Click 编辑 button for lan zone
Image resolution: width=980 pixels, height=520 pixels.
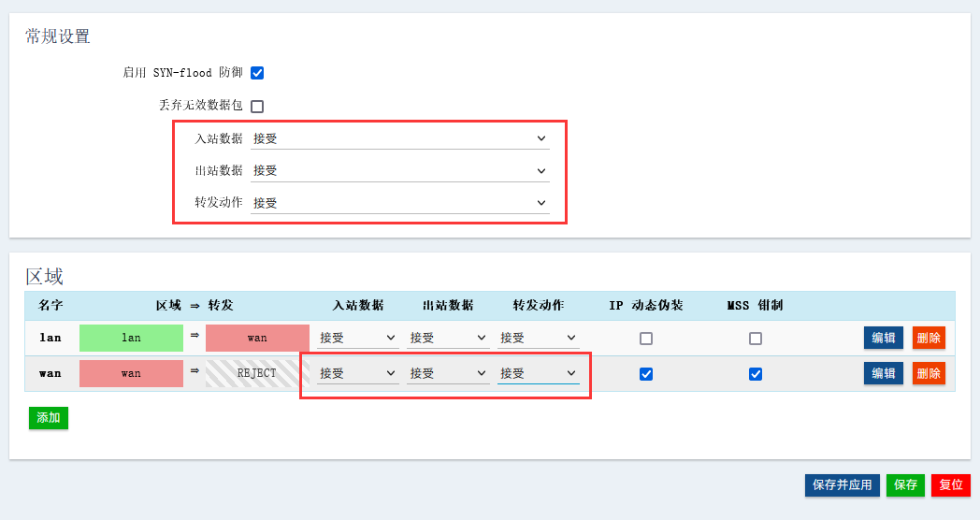(884, 338)
